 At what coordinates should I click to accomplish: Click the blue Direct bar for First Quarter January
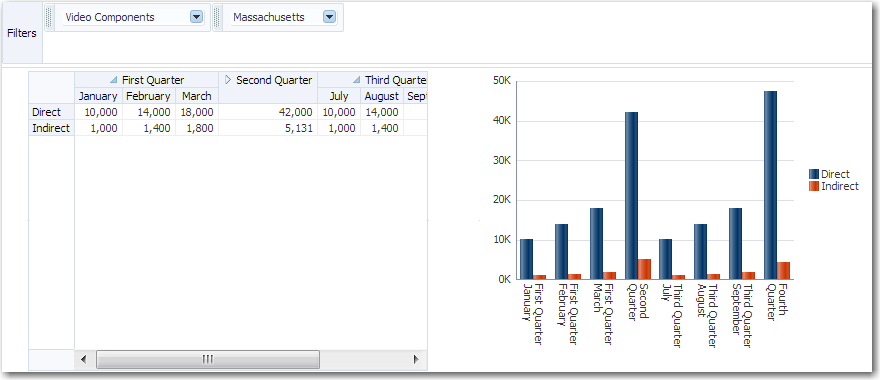[x=526, y=259]
